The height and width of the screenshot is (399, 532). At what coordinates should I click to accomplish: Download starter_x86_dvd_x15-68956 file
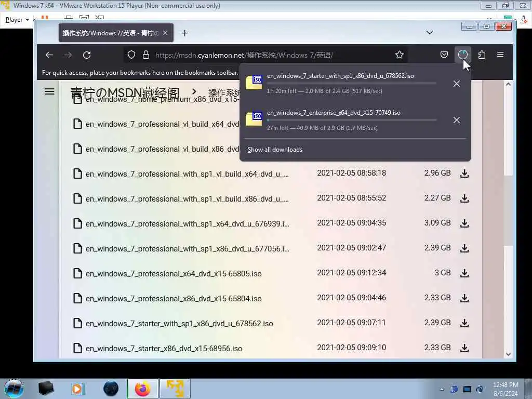click(464, 348)
